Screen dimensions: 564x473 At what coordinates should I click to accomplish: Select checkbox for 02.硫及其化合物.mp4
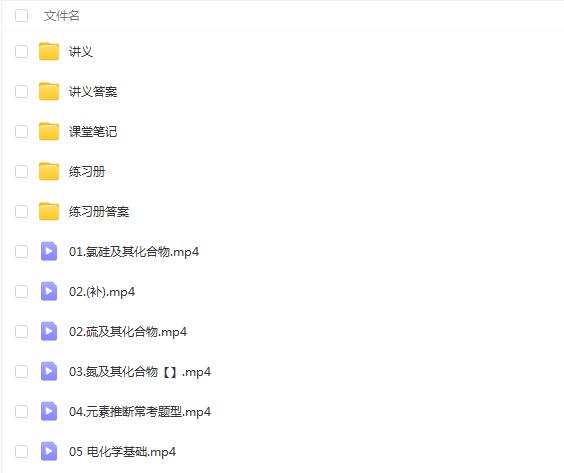22,331
